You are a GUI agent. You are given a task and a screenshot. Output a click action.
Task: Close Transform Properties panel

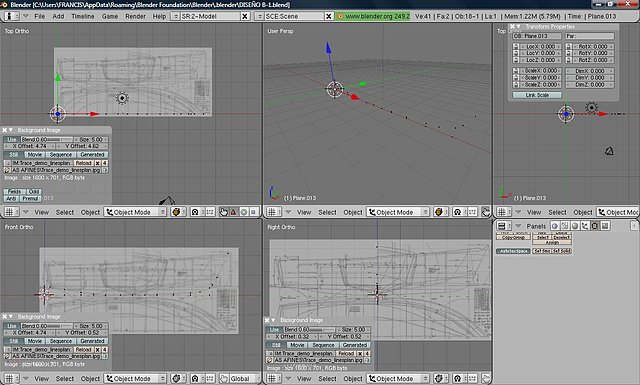[513, 27]
